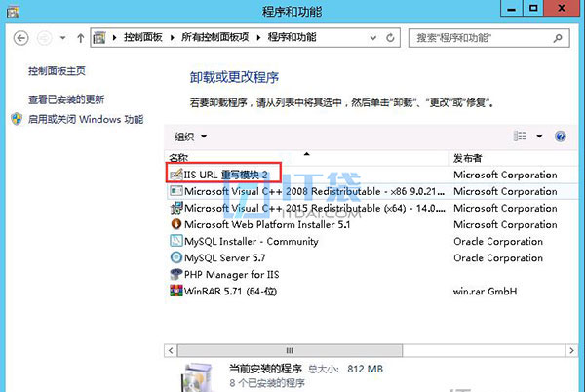The image size is (585, 392).
Task: Click the MySQL Installer - Community icon
Action: point(176,241)
